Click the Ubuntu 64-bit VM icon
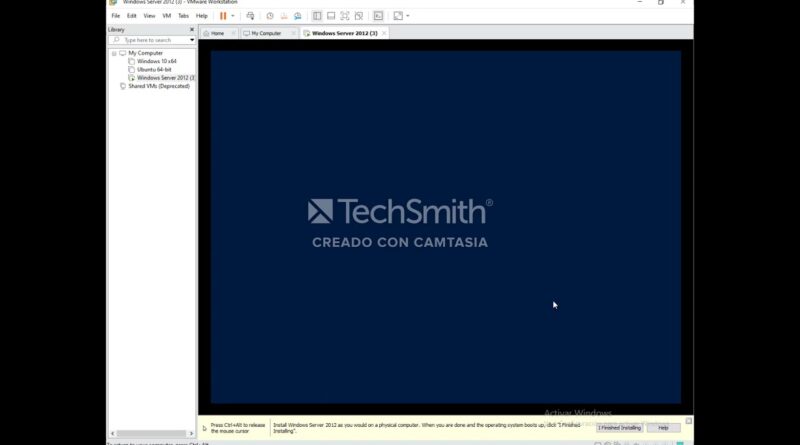Image resolution: width=800 pixels, height=445 pixels. click(x=132, y=69)
